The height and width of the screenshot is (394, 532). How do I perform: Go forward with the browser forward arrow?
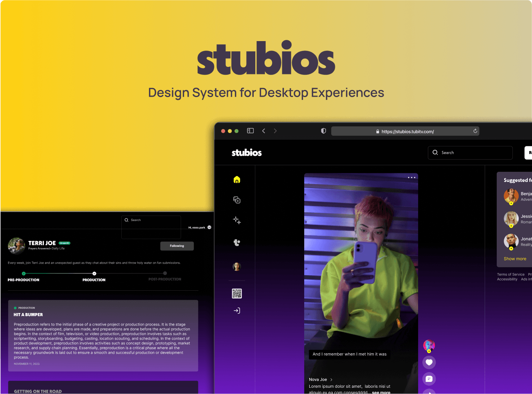(275, 131)
